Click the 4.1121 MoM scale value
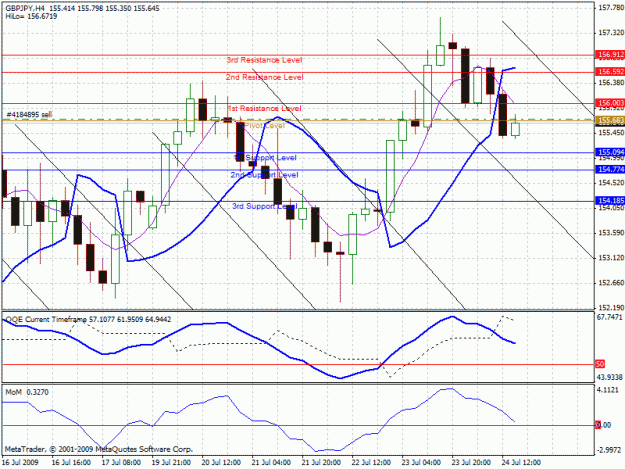Image resolution: width=625 pixels, height=469 pixels. 608,390
